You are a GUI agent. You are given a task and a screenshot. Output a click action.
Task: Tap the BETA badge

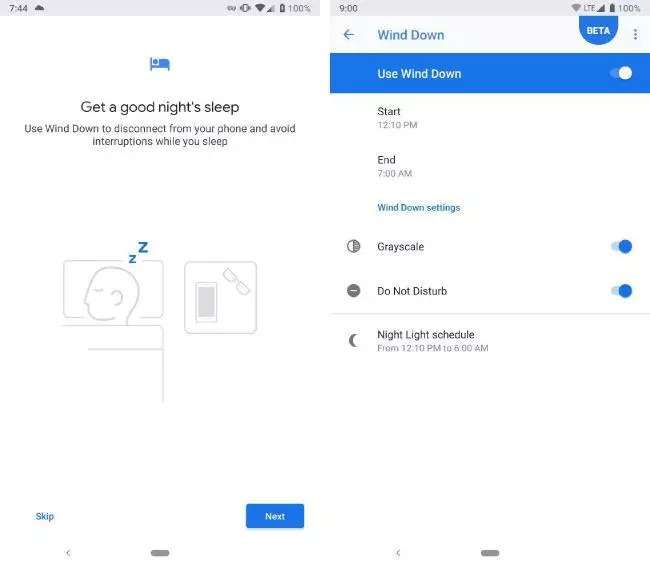pyautogui.click(x=598, y=30)
